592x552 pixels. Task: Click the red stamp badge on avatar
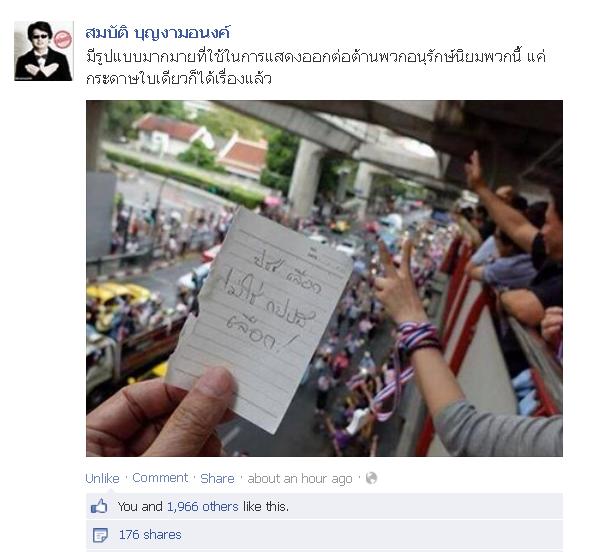pos(62,39)
